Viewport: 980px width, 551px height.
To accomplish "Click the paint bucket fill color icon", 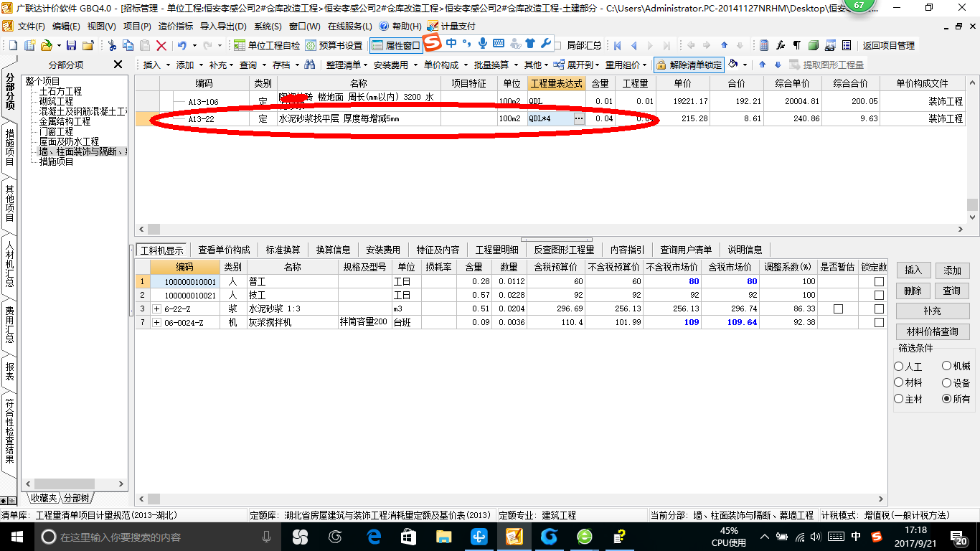I will (x=732, y=64).
